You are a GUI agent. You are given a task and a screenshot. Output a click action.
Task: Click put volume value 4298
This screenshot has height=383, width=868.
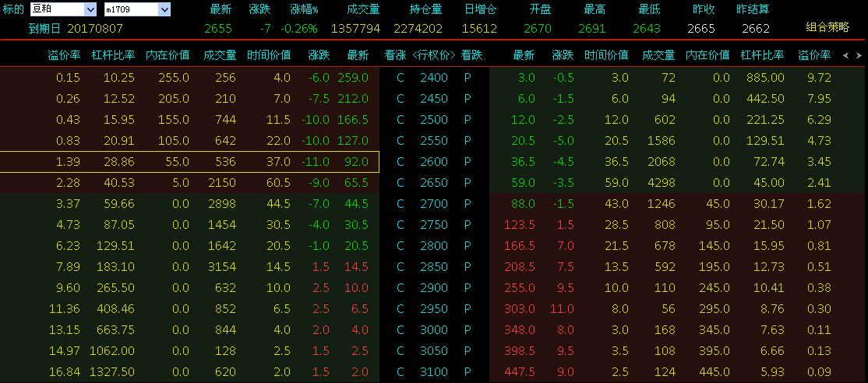coord(661,183)
